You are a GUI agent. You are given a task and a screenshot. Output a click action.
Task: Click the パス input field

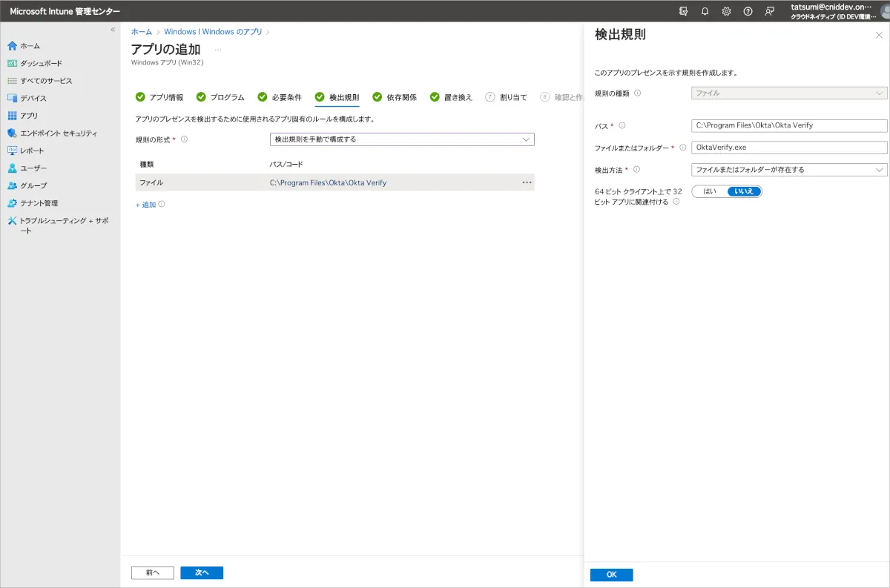[789, 125]
